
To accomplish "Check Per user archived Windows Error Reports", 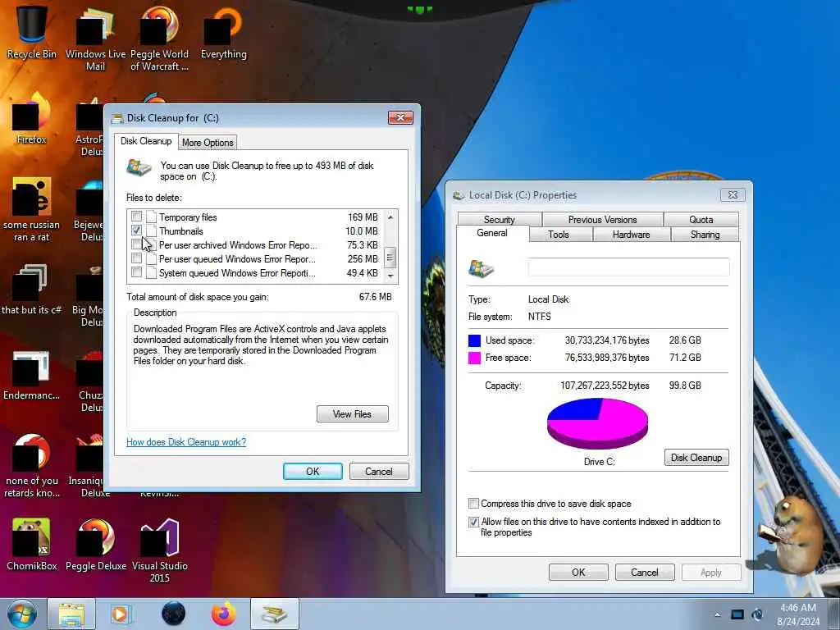I will click(x=137, y=244).
